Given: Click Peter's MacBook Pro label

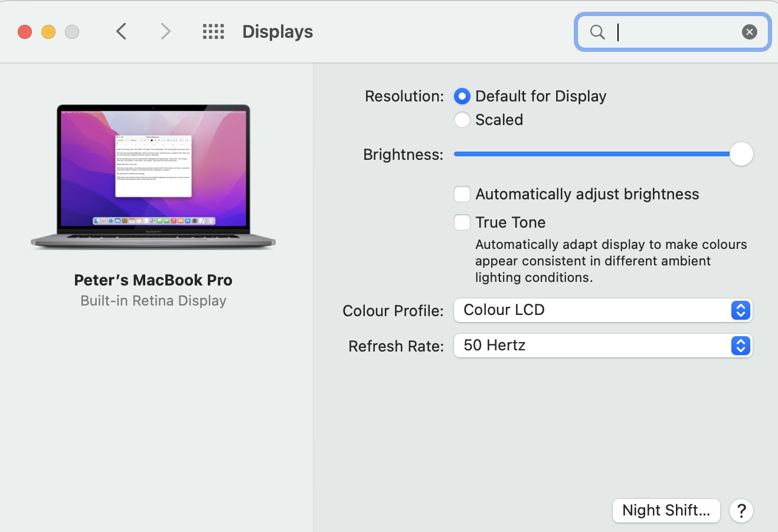Looking at the screenshot, I should 153,280.
